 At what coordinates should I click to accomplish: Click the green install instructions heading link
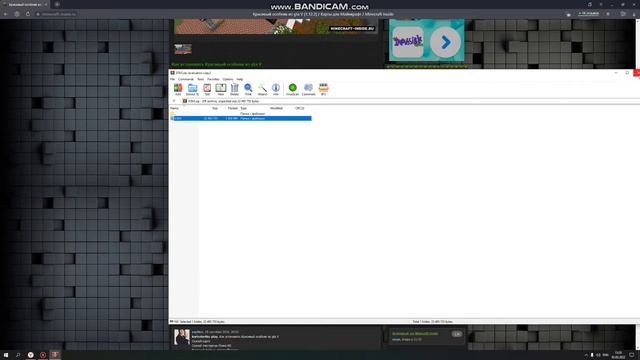216,64
